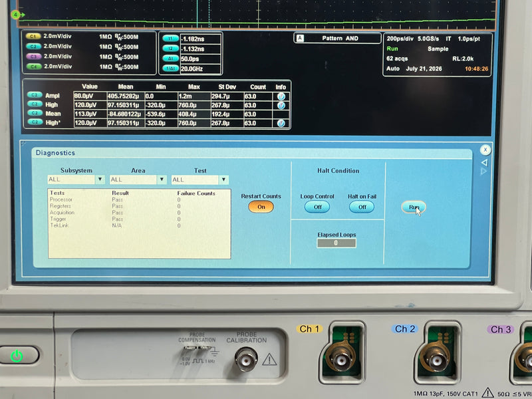The width and height of the screenshot is (532, 399).
Task: Click the 10:48:26 clock
Action: point(476,69)
